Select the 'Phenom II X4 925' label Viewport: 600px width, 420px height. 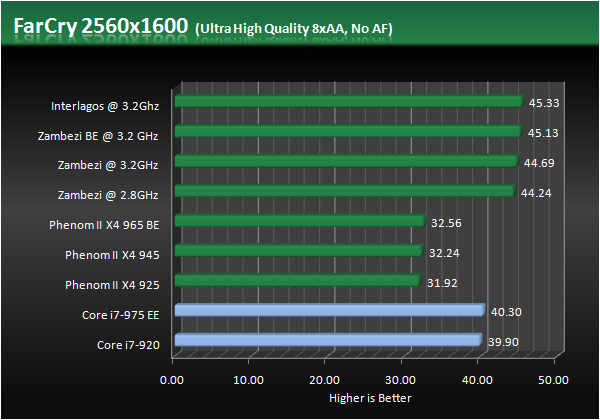pyautogui.click(x=112, y=285)
